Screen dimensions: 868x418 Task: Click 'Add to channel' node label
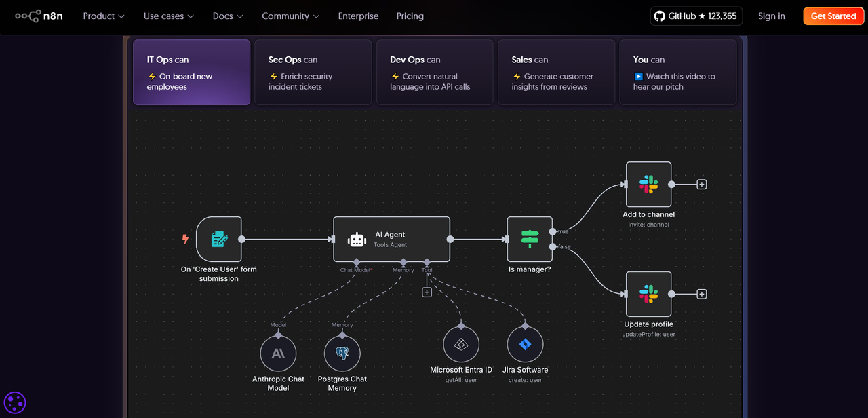pos(649,214)
